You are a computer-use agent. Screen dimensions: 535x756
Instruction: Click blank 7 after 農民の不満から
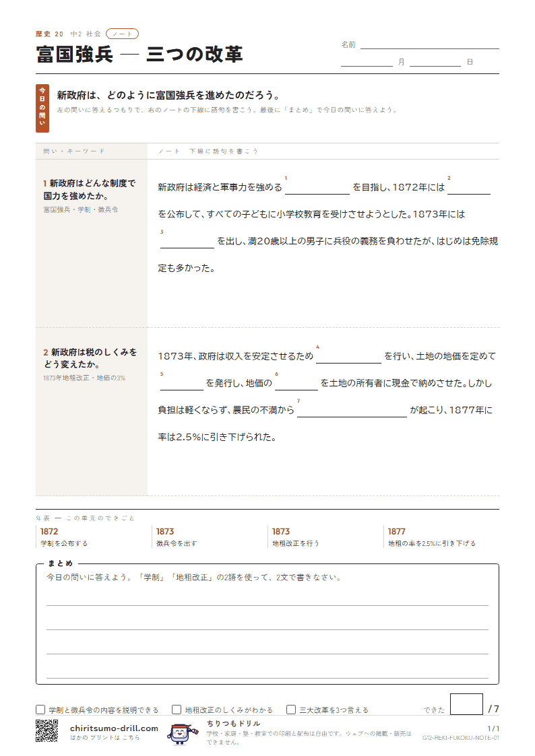point(352,410)
